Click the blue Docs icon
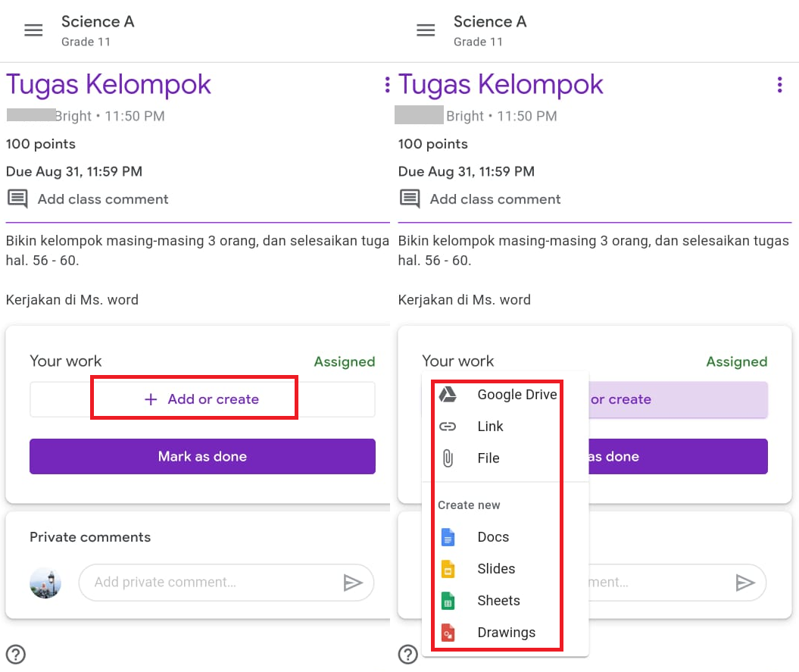The height and width of the screenshot is (672, 799). click(448, 537)
